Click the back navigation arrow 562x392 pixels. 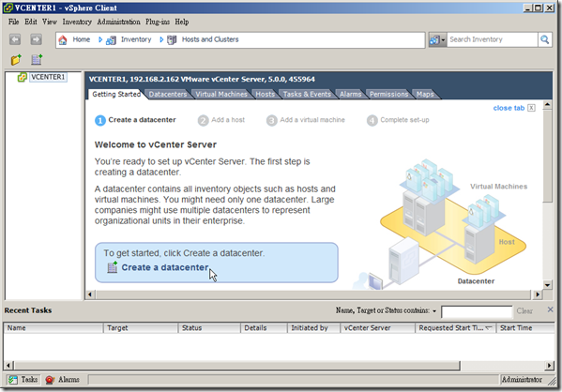[15, 39]
